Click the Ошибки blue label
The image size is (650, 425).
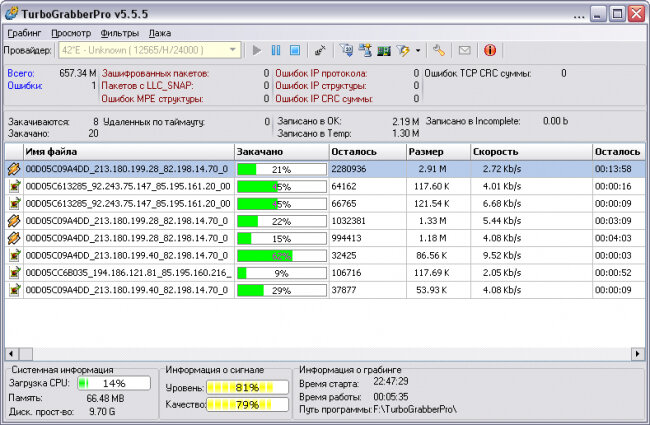pos(25,86)
